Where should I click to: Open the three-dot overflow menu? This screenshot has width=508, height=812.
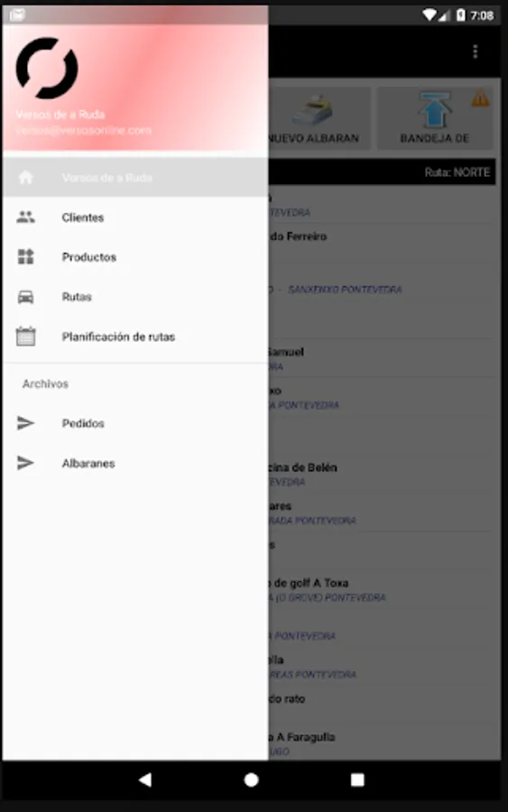[x=475, y=51]
